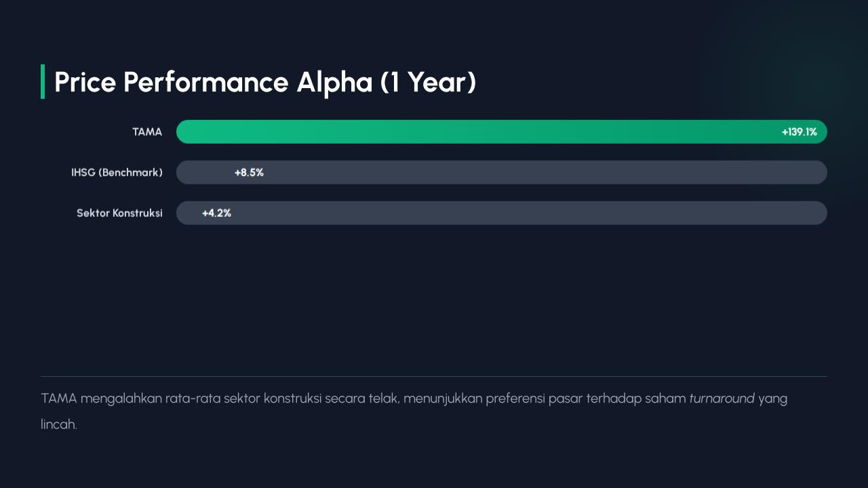The width and height of the screenshot is (868, 488).
Task: Click the word "lincah." on the last line
Action: click(59, 425)
